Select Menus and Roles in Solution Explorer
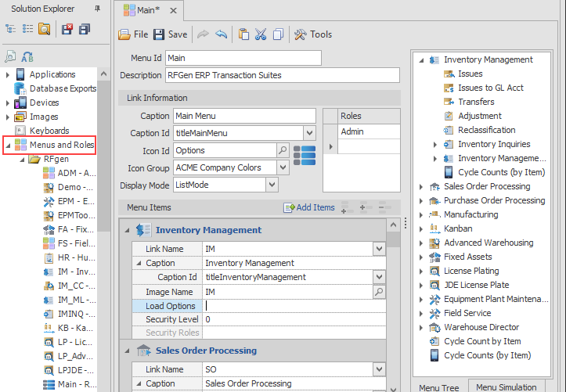Viewport: 566px width, 392px height. [x=61, y=145]
